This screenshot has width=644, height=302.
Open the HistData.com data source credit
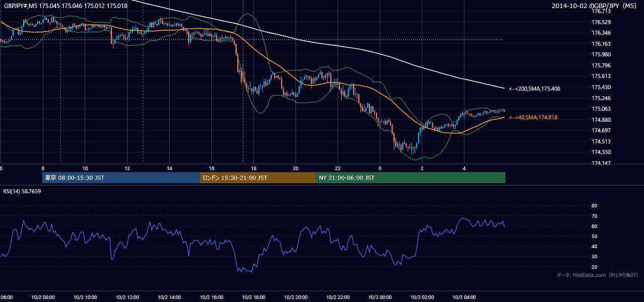pos(597,275)
